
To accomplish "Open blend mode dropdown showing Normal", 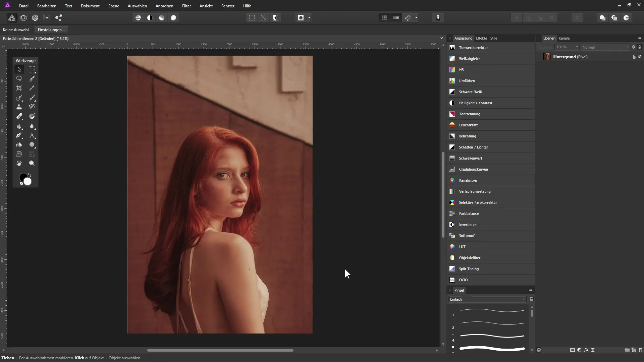I will [x=606, y=47].
